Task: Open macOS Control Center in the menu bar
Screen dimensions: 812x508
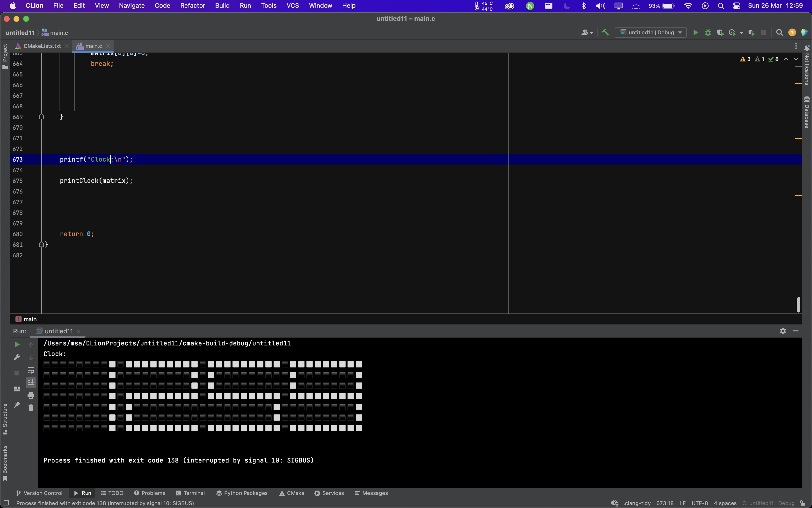Action: click(x=736, y=6)
